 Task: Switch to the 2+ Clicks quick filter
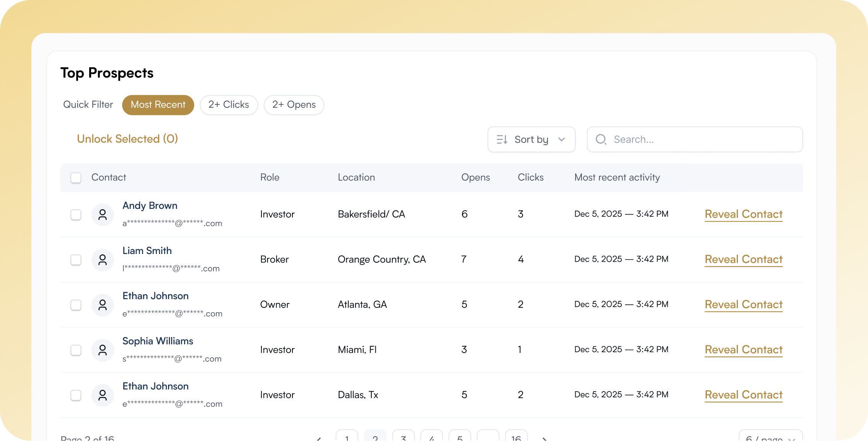[228, 105]
